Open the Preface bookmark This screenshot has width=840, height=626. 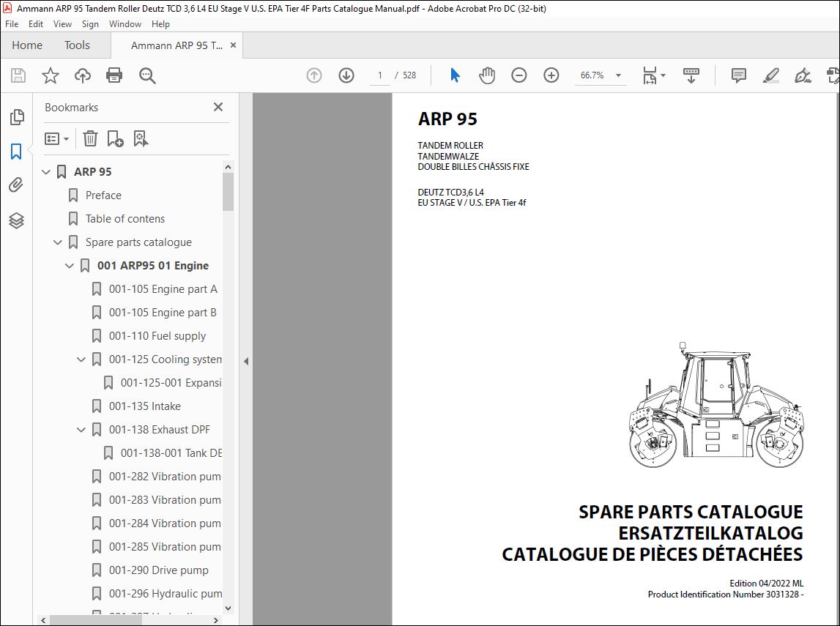103,195
